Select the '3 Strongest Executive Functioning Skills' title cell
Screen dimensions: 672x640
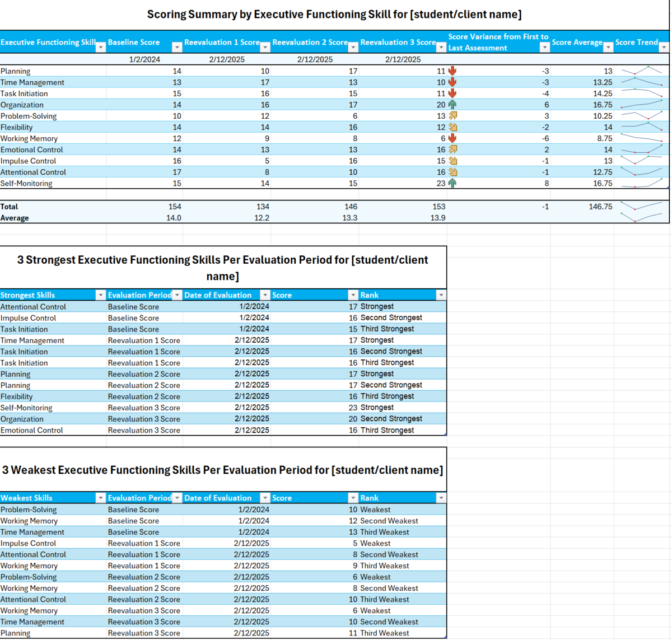[223, 268]
